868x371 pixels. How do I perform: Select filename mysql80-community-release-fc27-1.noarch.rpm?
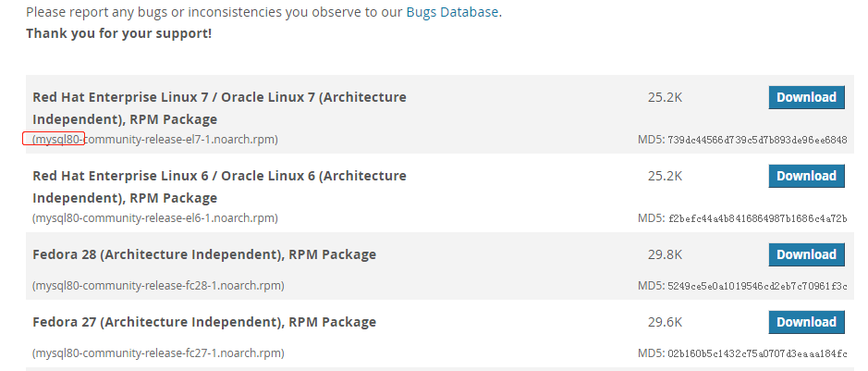pos(158,353)
